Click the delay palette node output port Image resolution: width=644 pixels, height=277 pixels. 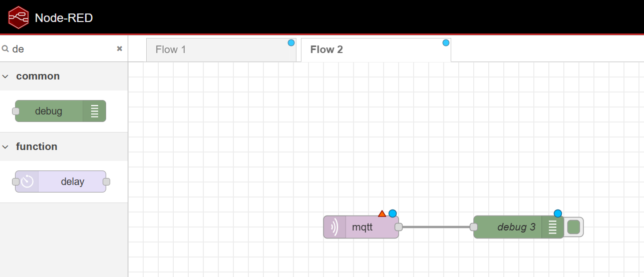(106, 181)
